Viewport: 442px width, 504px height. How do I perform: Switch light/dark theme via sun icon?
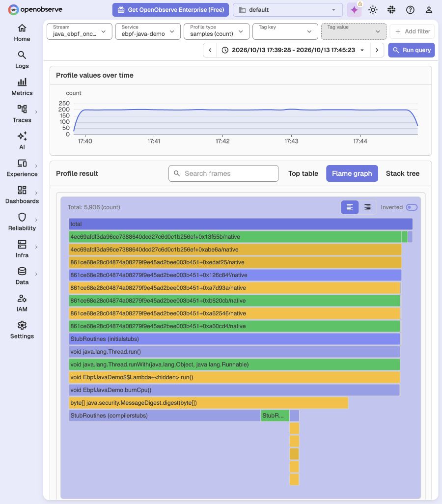(373, 10)
